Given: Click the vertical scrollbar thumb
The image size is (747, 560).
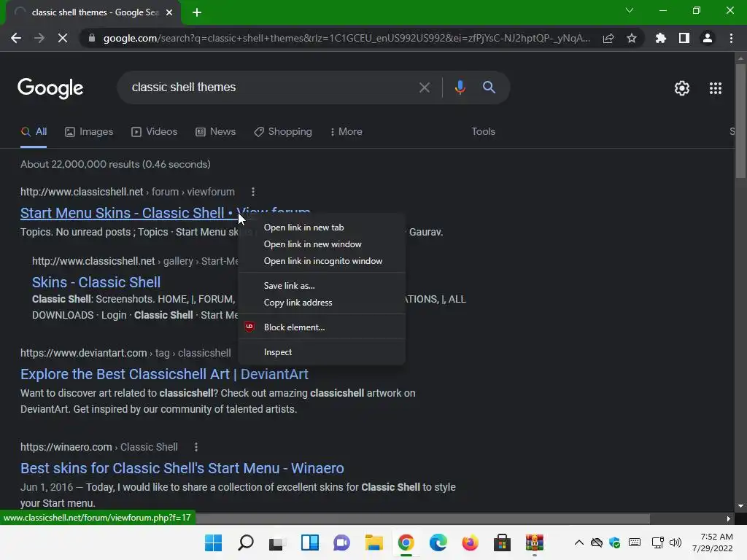Looking at the screenshot, I should pyautogui.click(x=740, y=121).
